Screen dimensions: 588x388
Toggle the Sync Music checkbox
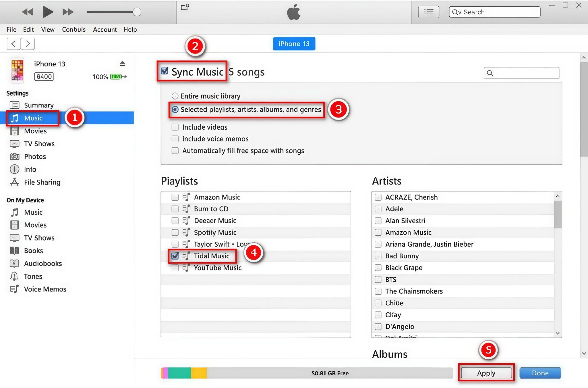165,71
